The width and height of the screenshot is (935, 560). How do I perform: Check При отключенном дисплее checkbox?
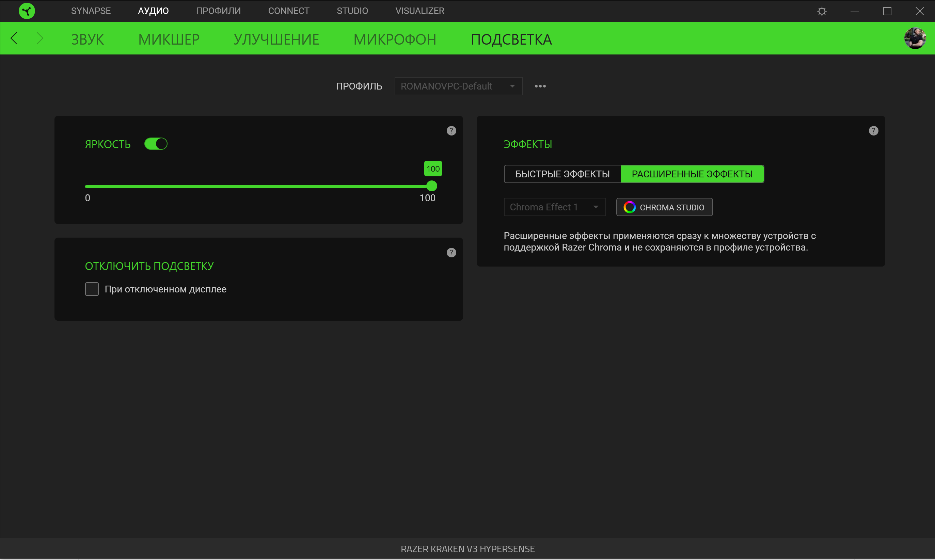click(x=92, y=289)
